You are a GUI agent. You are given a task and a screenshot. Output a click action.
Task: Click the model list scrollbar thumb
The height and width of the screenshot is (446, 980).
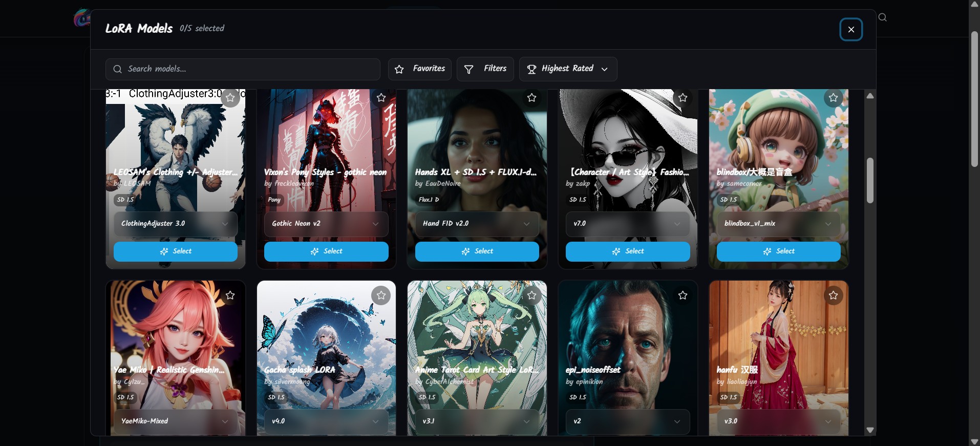click(870, 181)
